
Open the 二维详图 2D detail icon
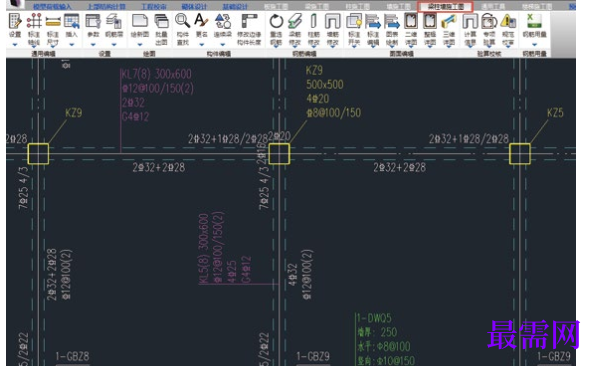411,21
